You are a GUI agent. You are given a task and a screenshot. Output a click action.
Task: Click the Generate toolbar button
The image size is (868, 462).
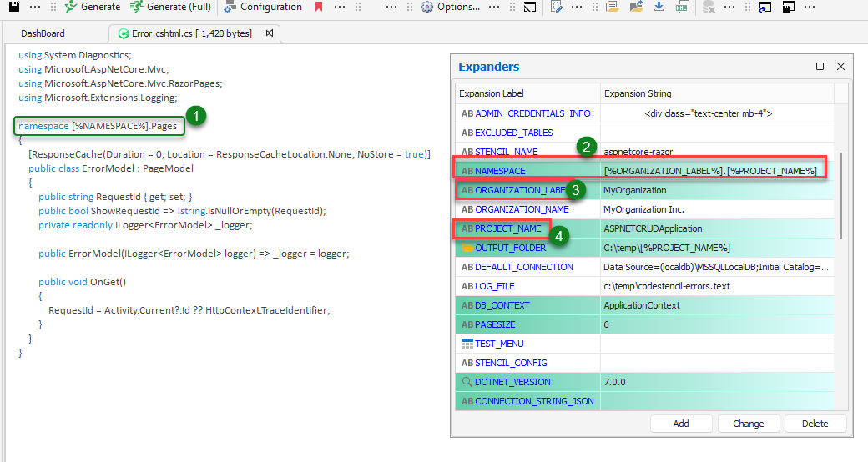click(x=92, y=7)
